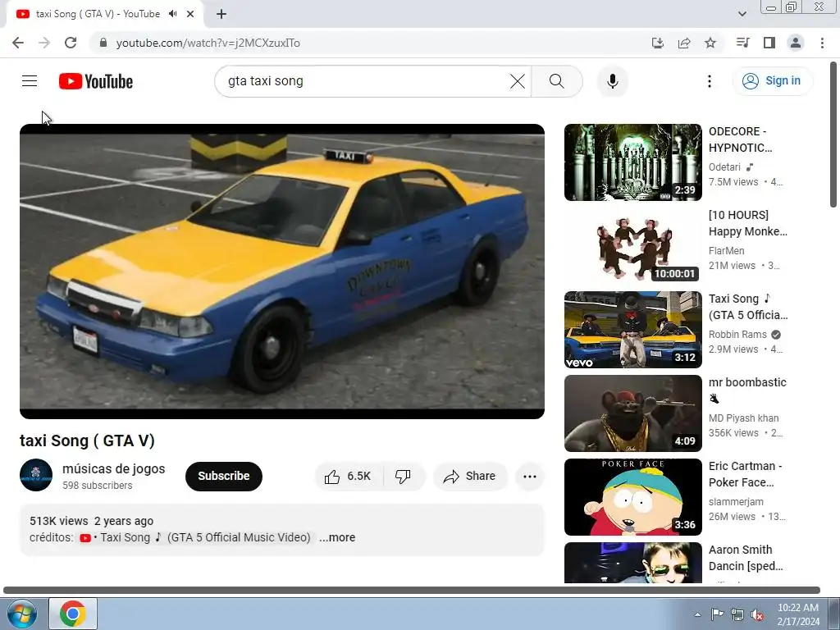The image size is (840, 630).
Task: Click FlarMen channel name
Action: coord(727,251)
